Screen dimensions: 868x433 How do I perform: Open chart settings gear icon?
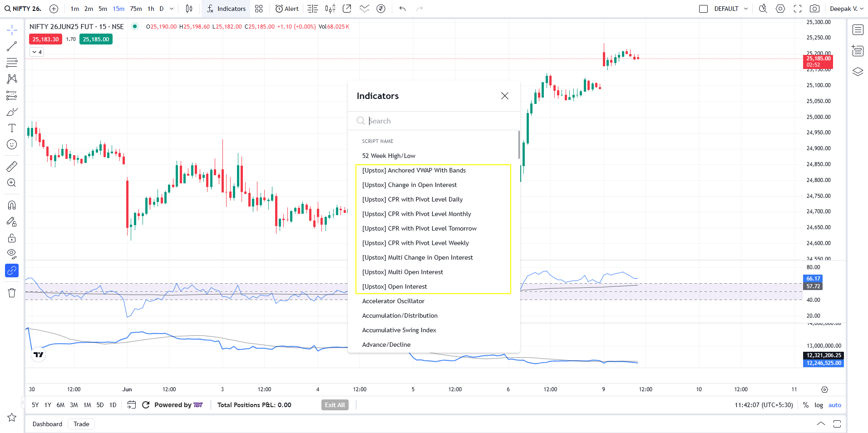click(x=780, y=9)
